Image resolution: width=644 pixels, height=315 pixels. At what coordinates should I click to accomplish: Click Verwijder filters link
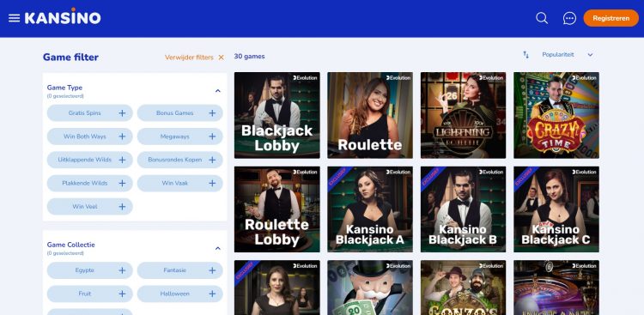pyautogui.click(x=189, y=58)
